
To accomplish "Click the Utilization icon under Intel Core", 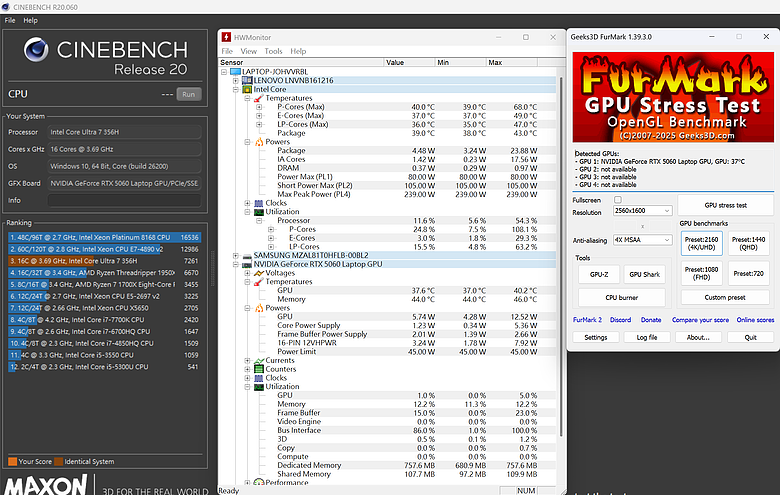I will coord(259,212).
